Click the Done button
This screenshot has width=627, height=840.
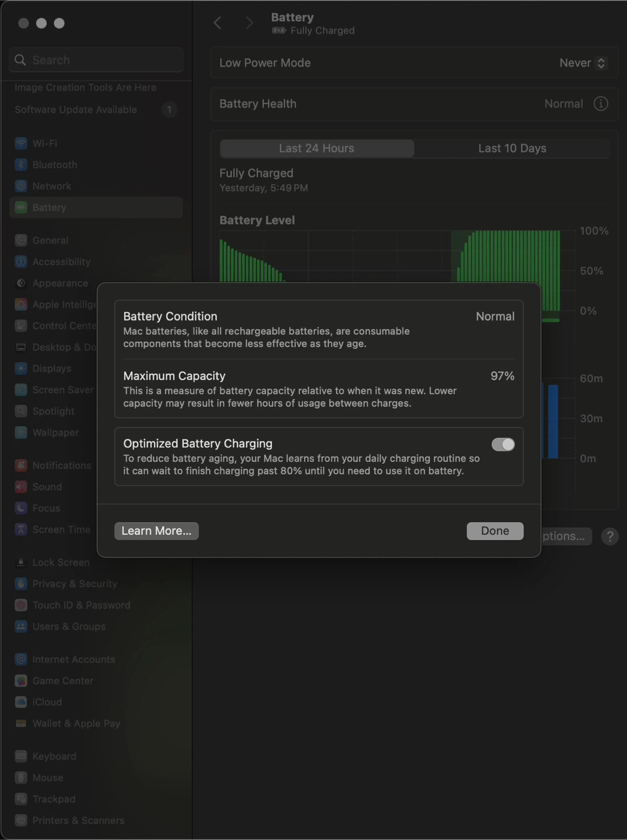tap(495, 531)
